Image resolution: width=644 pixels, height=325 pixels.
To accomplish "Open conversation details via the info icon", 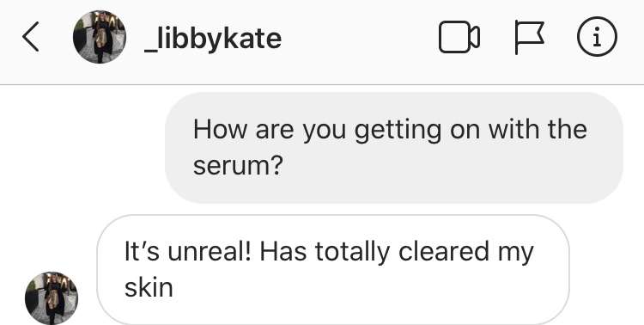I will (597, 37).
